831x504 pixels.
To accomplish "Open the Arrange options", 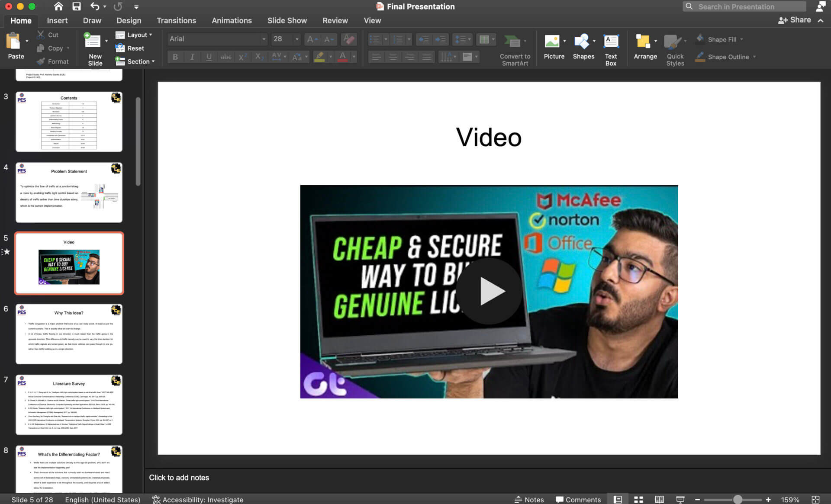I will tap(645, 47).
